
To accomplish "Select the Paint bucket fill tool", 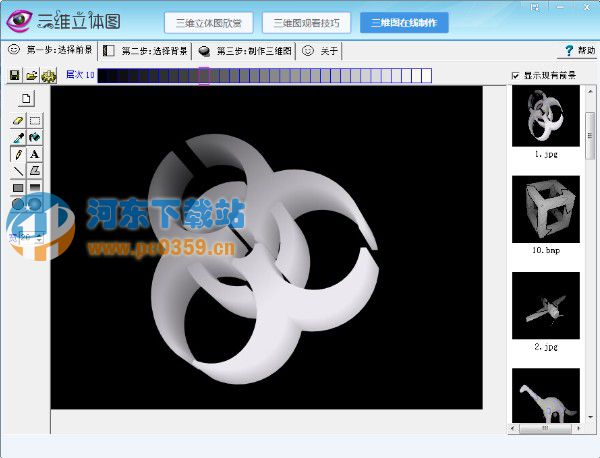I will tap(35, 138).
